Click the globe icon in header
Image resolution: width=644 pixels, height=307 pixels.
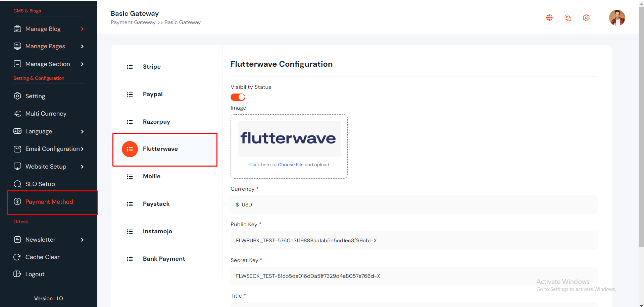coord(549,18)
